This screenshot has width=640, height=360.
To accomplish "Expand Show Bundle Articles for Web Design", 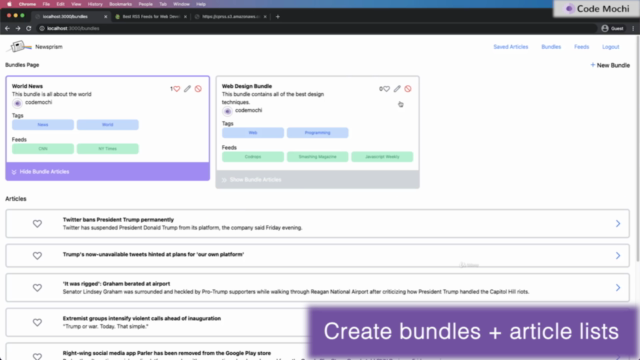I will 318,180.
